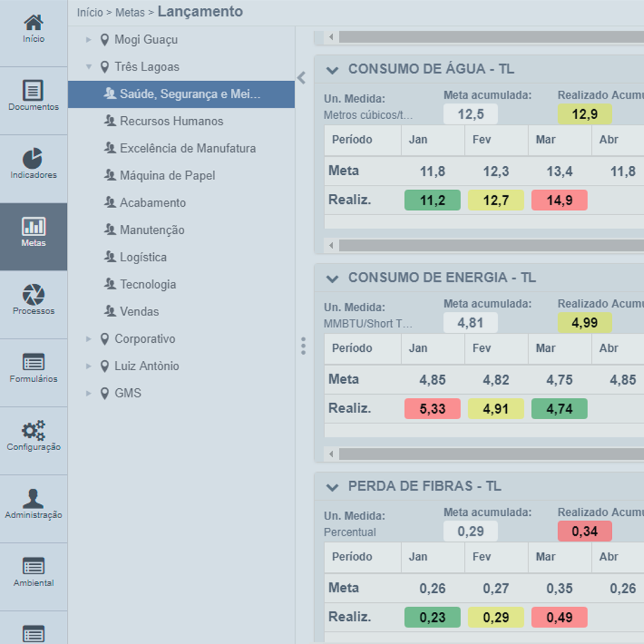Click the Meta acumulada field showing 0,29
This screenshot has width=644, height=644.
[470, 531]
